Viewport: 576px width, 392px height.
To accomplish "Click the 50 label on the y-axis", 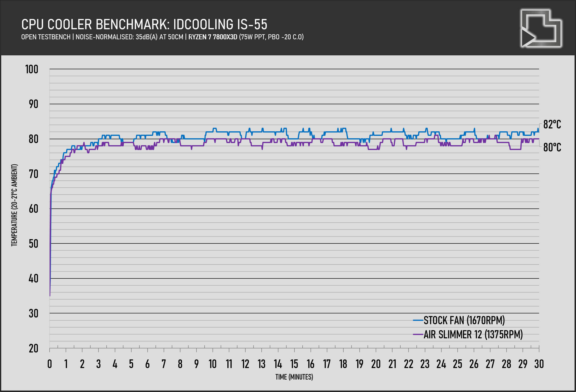I will 34,244.
